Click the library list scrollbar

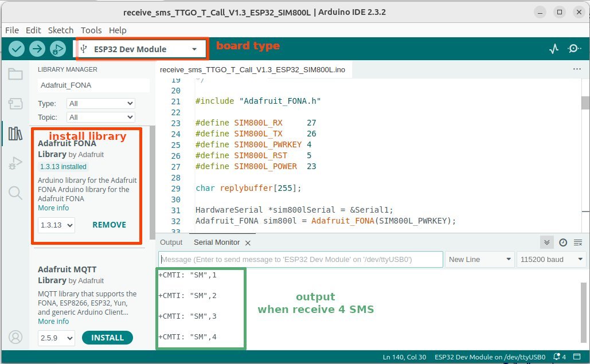click(152, 183)
